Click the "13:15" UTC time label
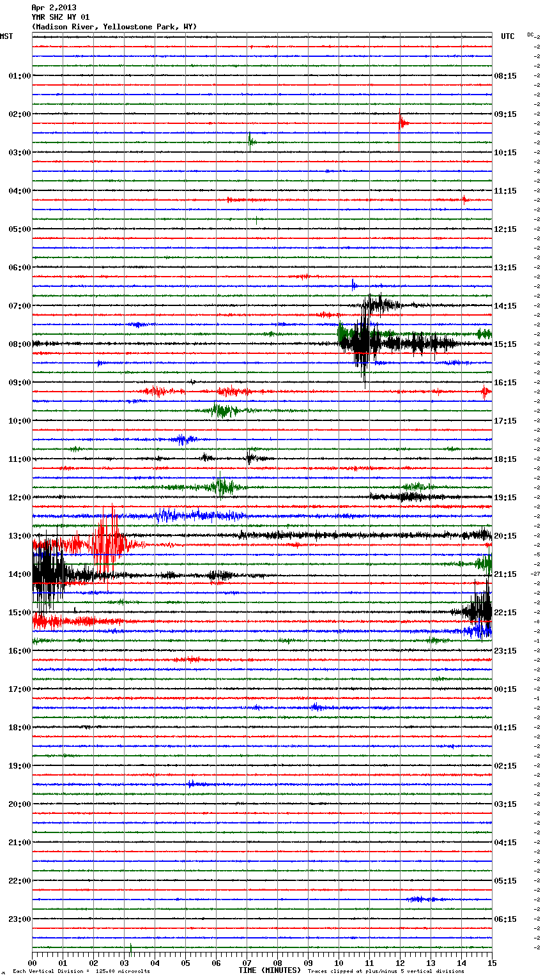The width and height of the screenshot is (543, 980). tap(505, 268)
